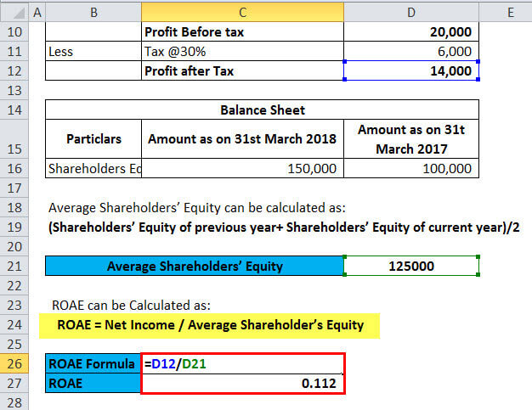This screenshot has height=410, width=532.
Task: Click the Tax @30% cell
Action: 242,51
